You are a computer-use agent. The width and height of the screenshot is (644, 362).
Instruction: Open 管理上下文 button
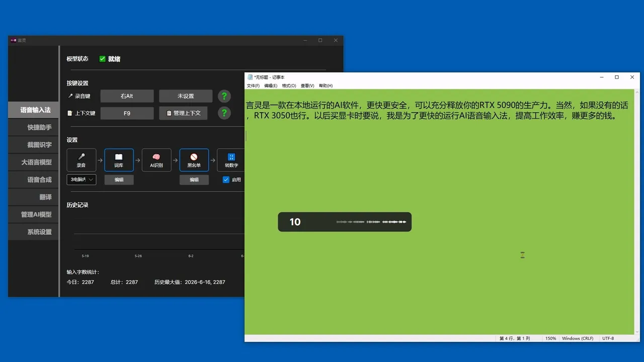(x=183, y=113)
